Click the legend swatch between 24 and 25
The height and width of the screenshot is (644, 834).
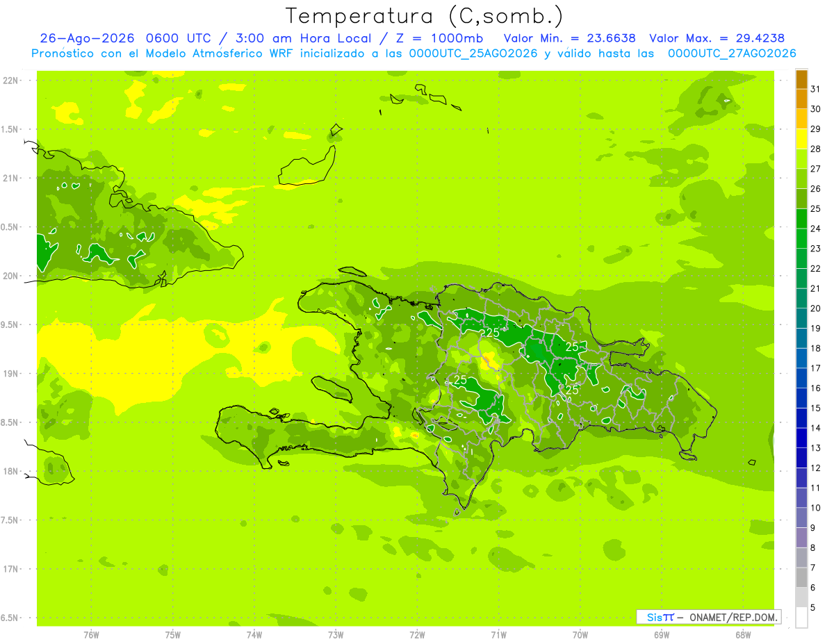(801, 219)
